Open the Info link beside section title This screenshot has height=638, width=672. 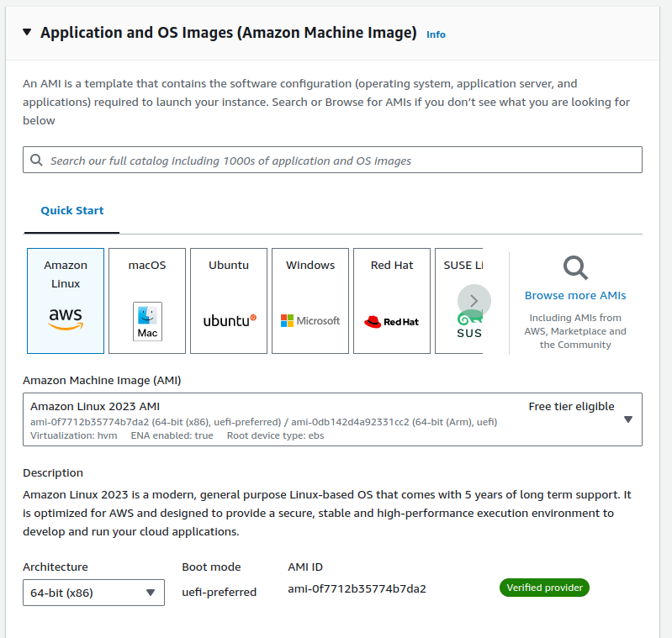coord(436,34)
